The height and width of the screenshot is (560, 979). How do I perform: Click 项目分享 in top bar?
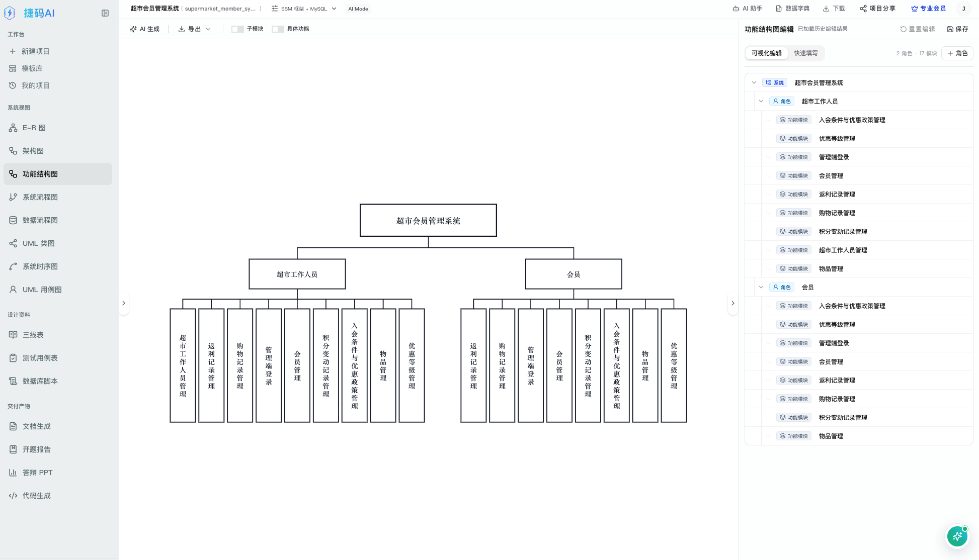point(877,9)
